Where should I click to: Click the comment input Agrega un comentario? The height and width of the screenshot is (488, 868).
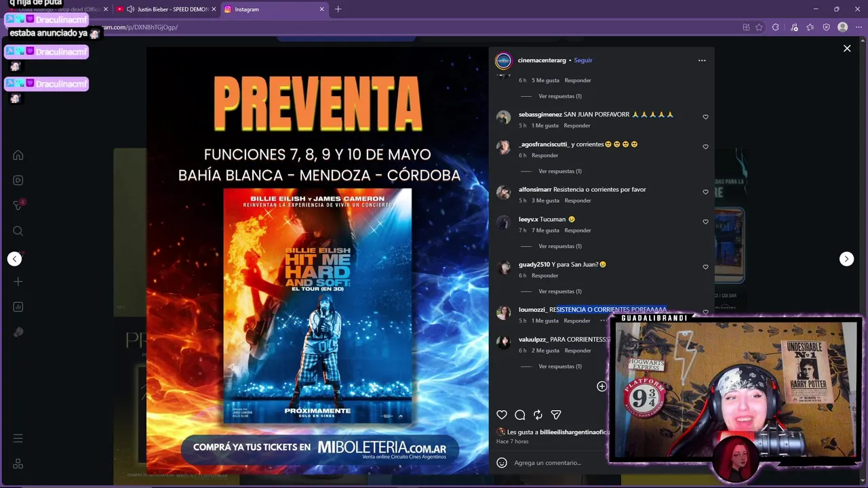(548, 463)
